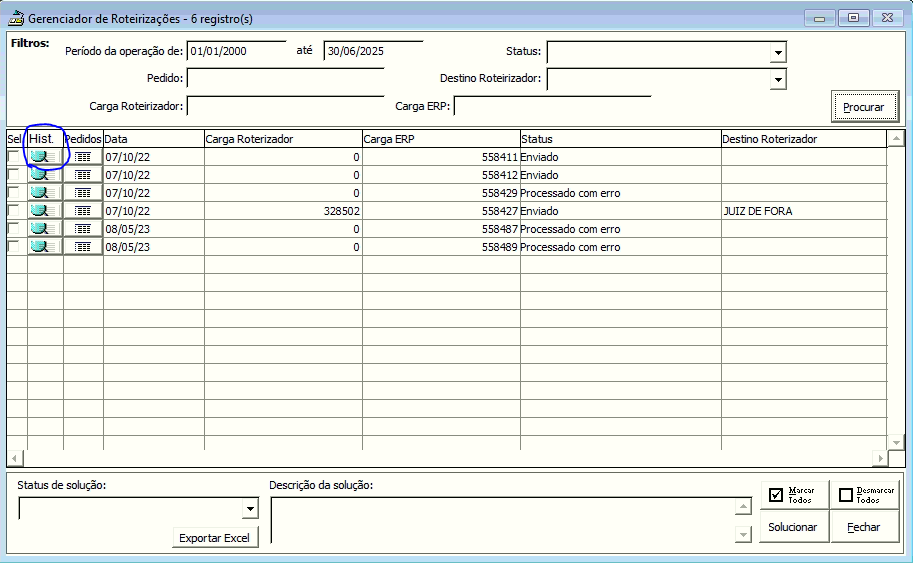Open the Status filter dropdown
This screenshot has height=563, width=913.
point(778,53)
